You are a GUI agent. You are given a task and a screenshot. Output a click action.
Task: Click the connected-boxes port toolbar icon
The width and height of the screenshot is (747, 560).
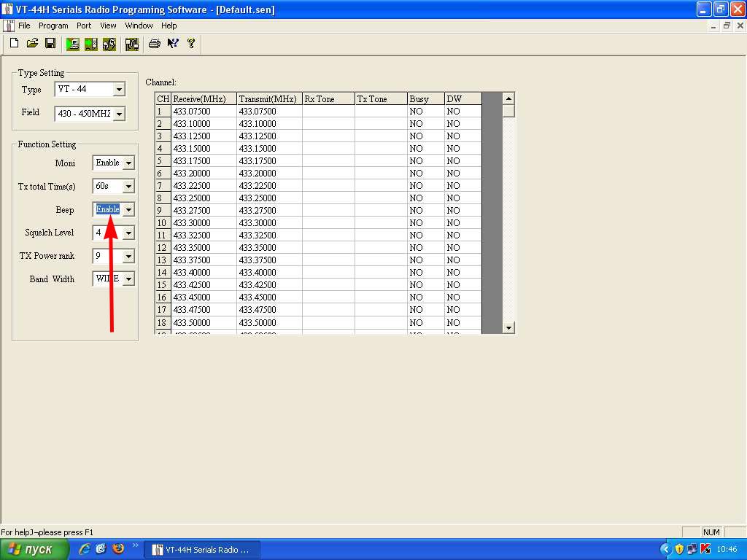coord(131,44)
